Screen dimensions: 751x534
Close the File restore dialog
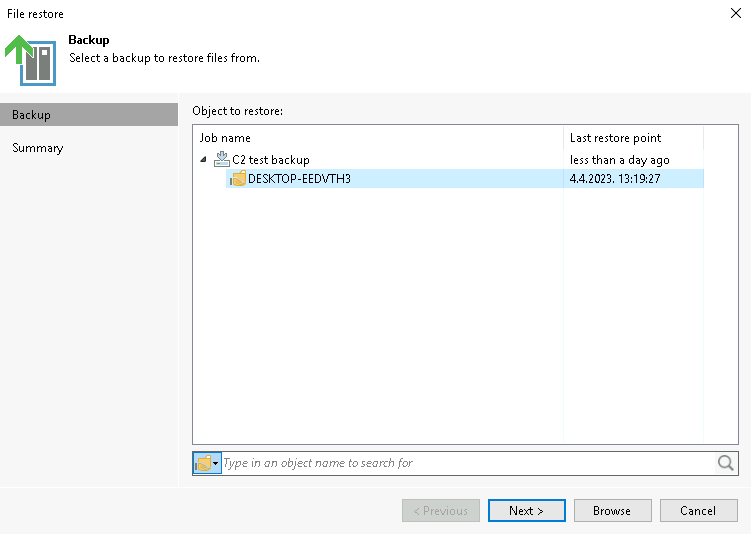point(736,13)
